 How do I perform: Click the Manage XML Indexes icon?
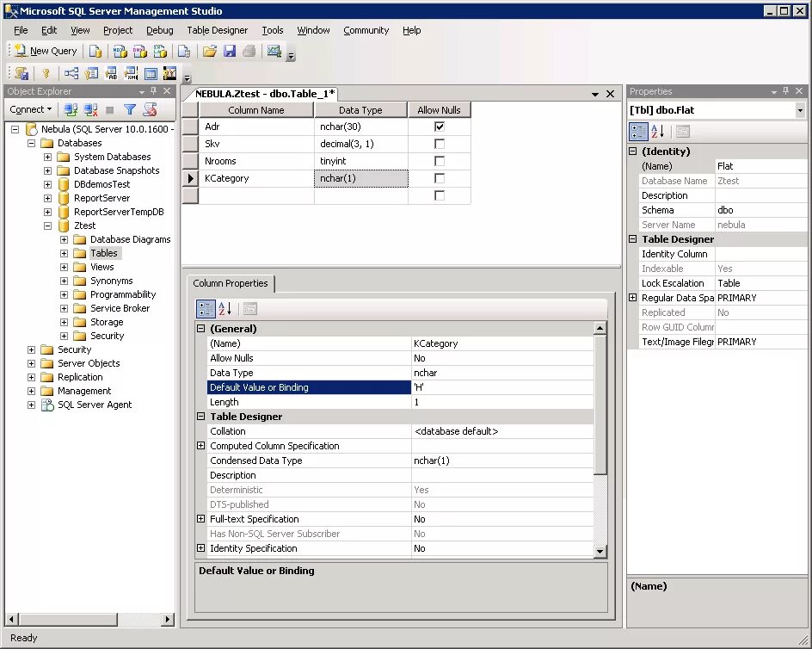pos(131,73)
